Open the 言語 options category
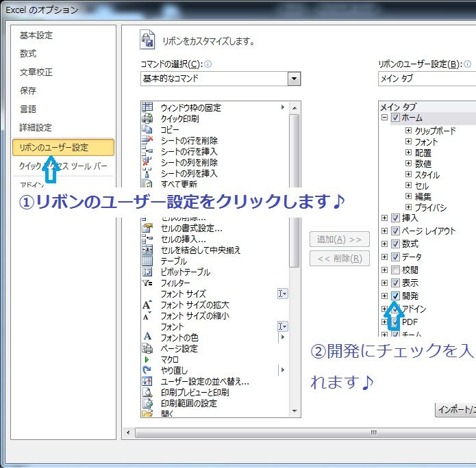 pyautogui.click(x=28, y=109)
